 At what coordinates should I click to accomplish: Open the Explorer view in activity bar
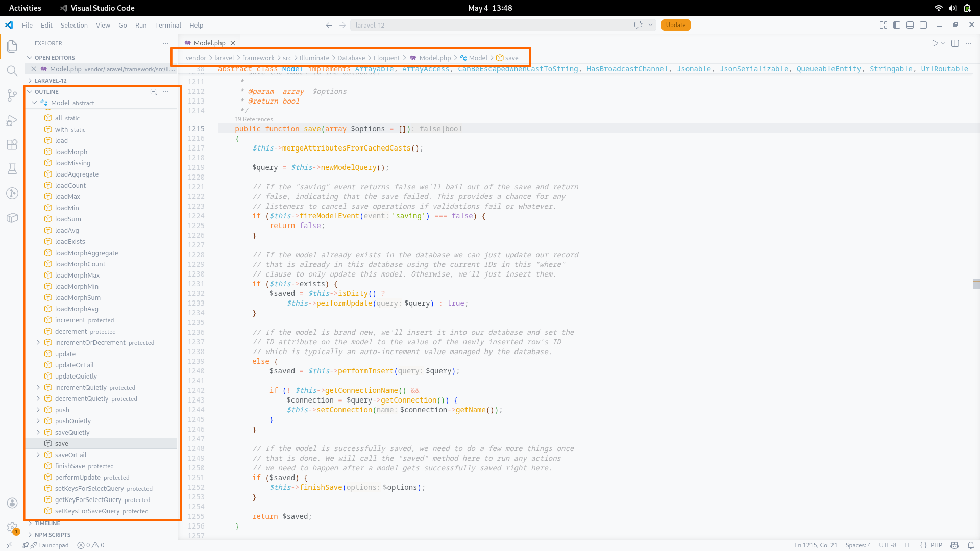[x=12, y=46]
